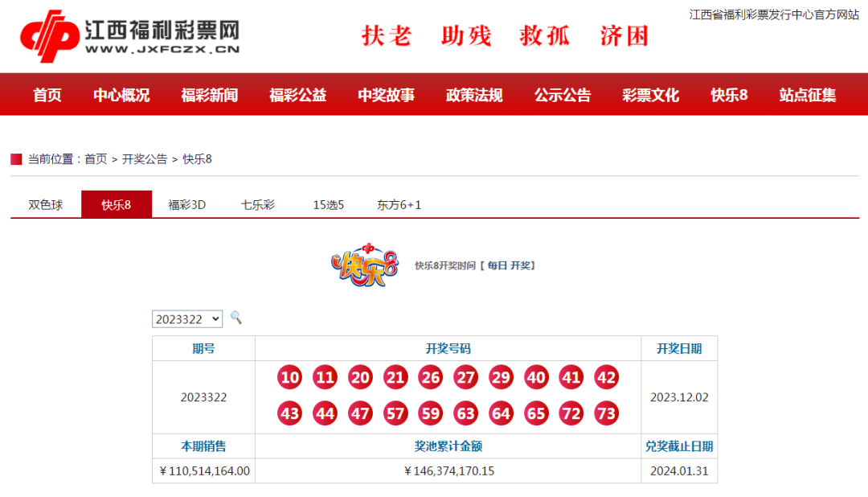Select winning number ball 59
868x497 pixels.
coord(431,413)
